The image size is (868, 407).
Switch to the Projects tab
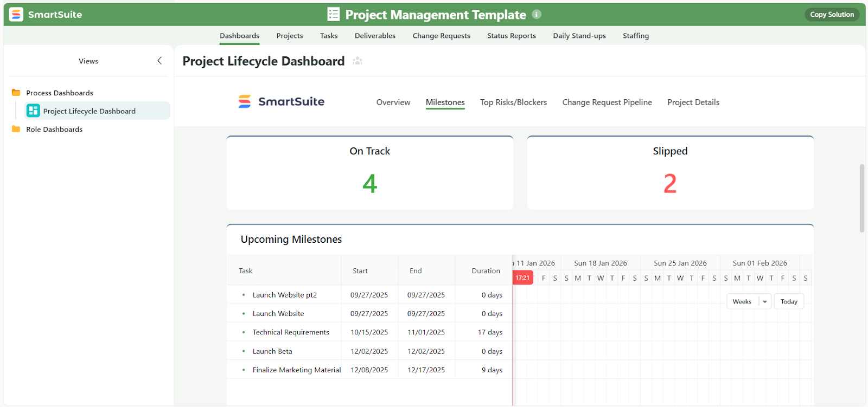click(290, 36)
